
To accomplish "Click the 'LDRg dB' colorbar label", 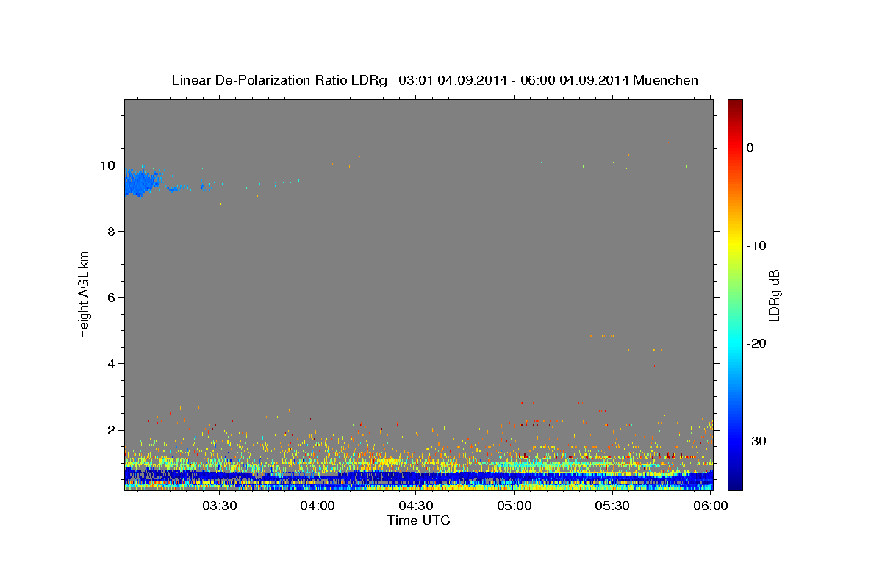I will click(774, 295).
